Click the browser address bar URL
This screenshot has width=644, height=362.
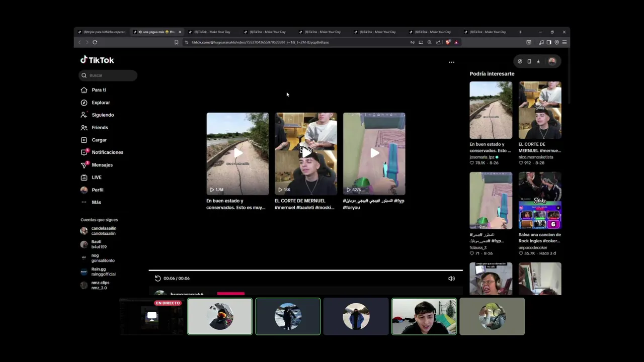[x=260, y=42]
